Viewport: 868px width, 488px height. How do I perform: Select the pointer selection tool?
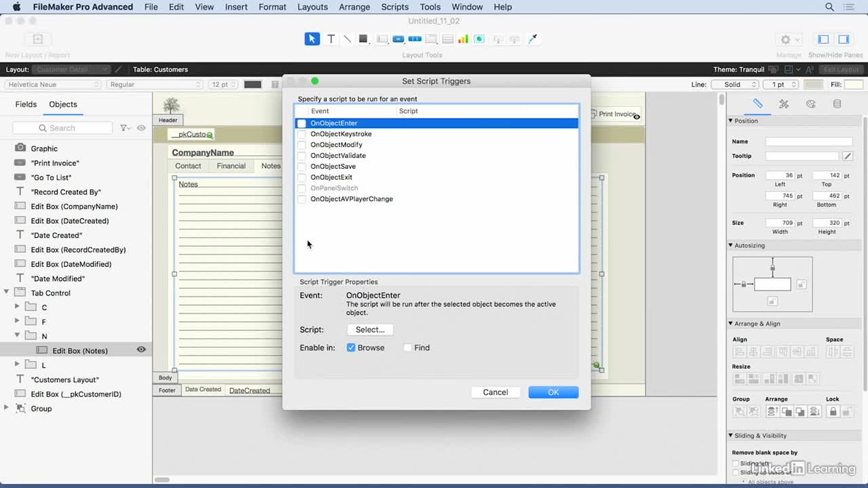point(312,39)
